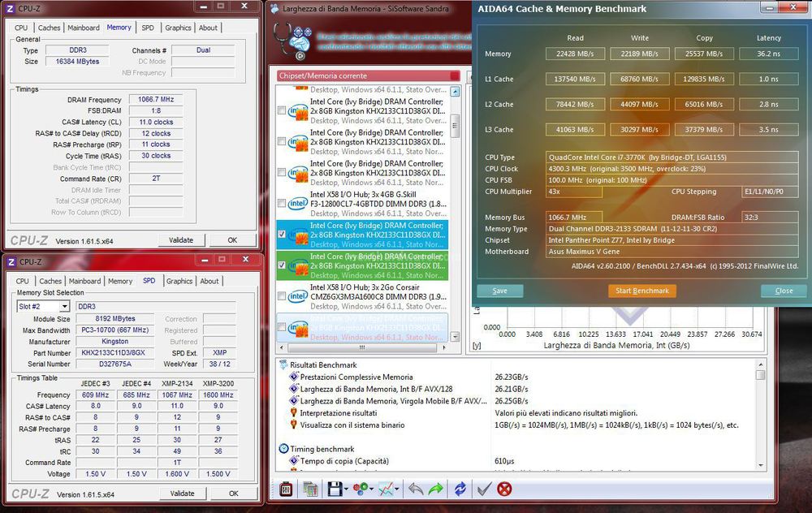The width and height of the screenshot is (812, 513).
Task: Click the diamond icon beside Virgola Mobile B/F AVX
Action: (294, 400)
